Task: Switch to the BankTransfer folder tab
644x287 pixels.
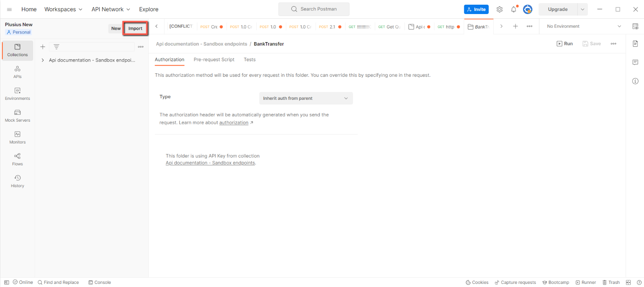Action: pyautogui.click(x=479, y=27)
